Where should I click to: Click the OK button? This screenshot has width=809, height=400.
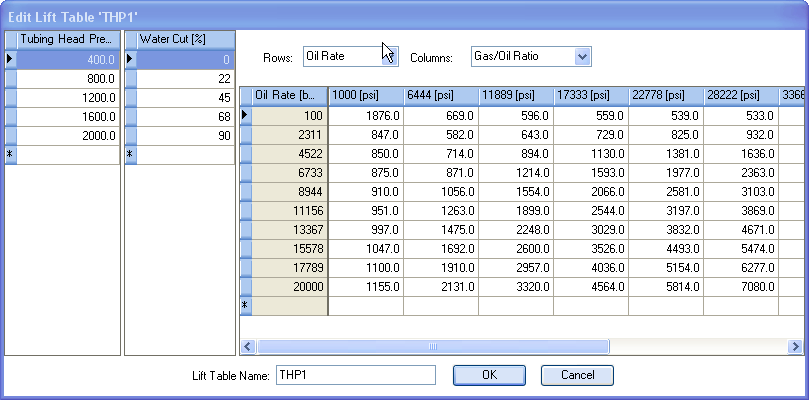coord(489,375)
